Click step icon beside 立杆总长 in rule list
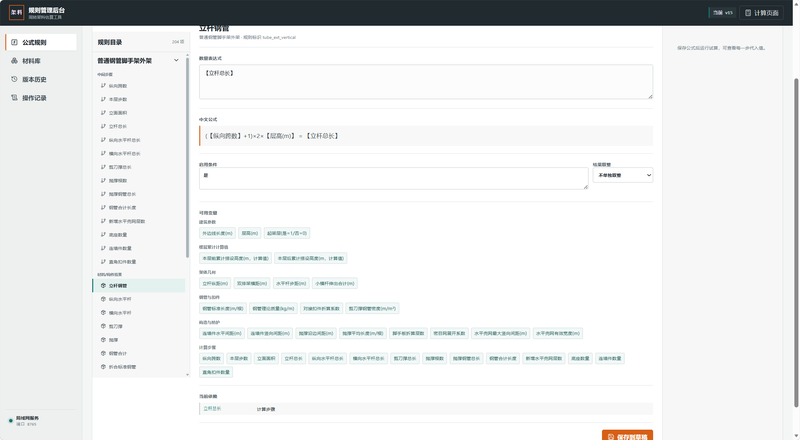 coord(104,126)
